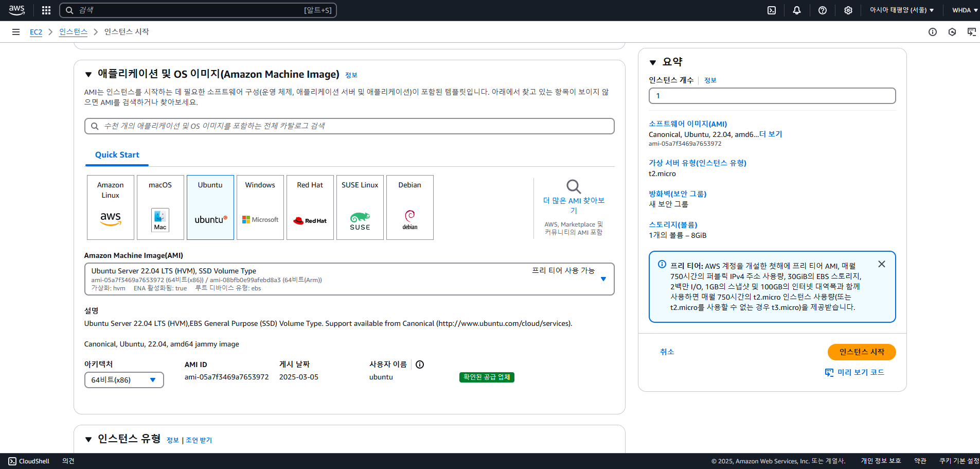Viewport: 980px width, 469px height.
Task: Open the settings gear icon
Action: [848, 10]
